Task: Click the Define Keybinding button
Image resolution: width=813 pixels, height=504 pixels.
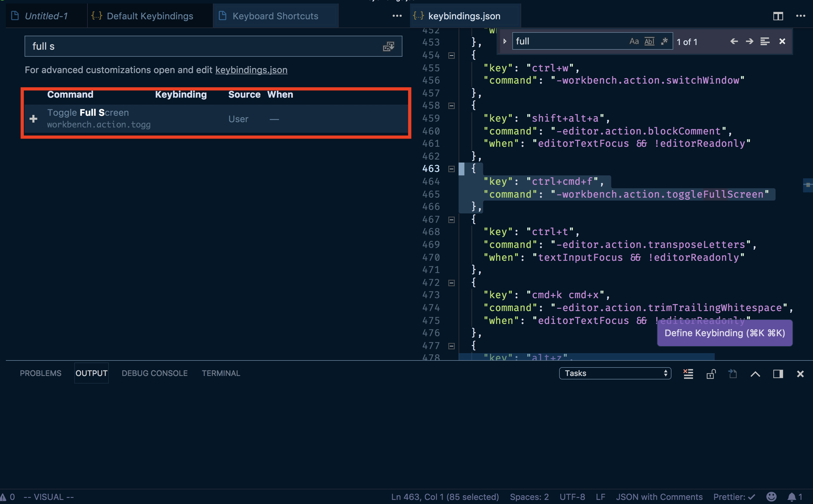Action: pos(724,333)
